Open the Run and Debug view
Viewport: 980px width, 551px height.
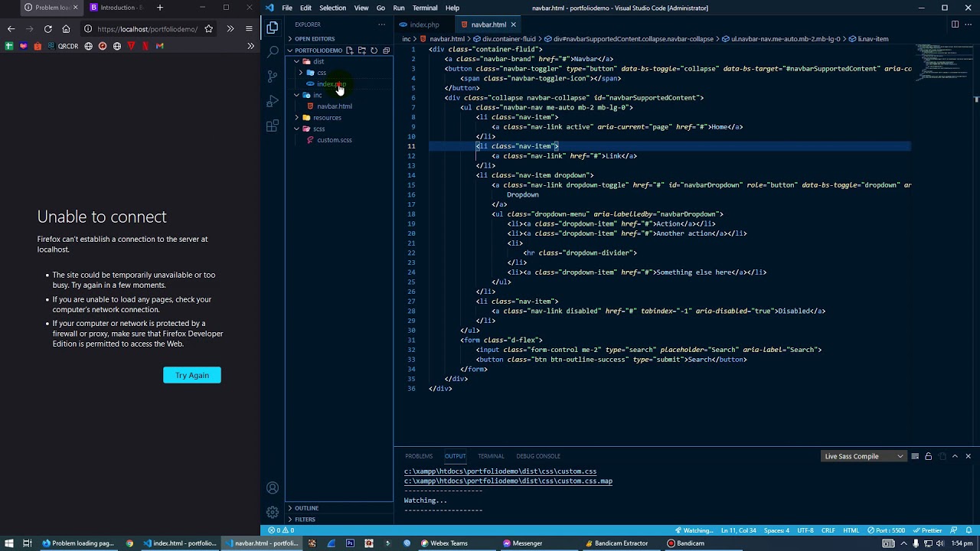pos(273,101)
